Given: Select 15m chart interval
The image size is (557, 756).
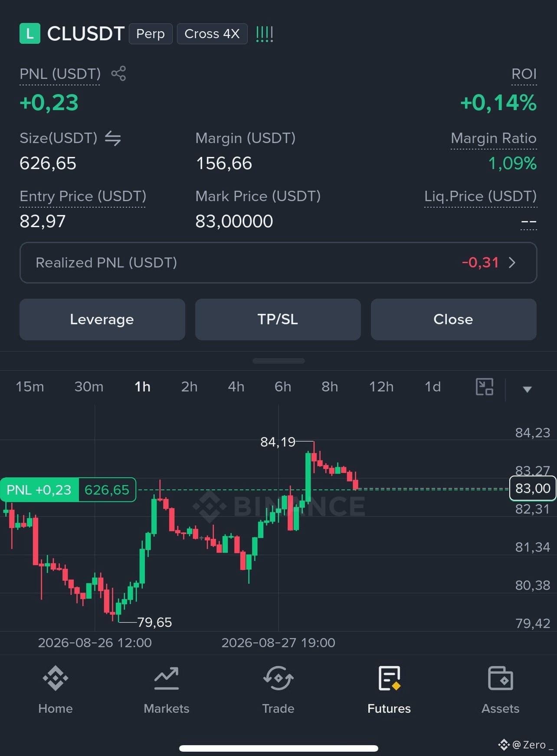Looking at the screenshot, I should pyautogui.click(x=30, y=387).
